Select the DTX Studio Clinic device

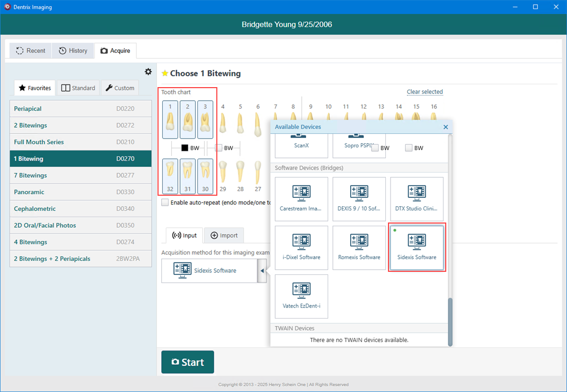[x=416, y=198]
